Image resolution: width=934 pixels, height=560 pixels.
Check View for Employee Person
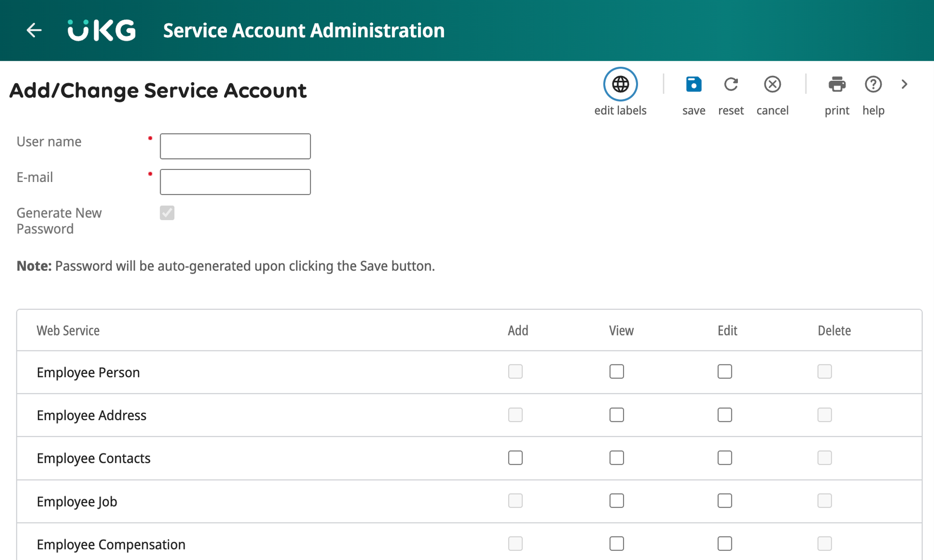(616, 371)
